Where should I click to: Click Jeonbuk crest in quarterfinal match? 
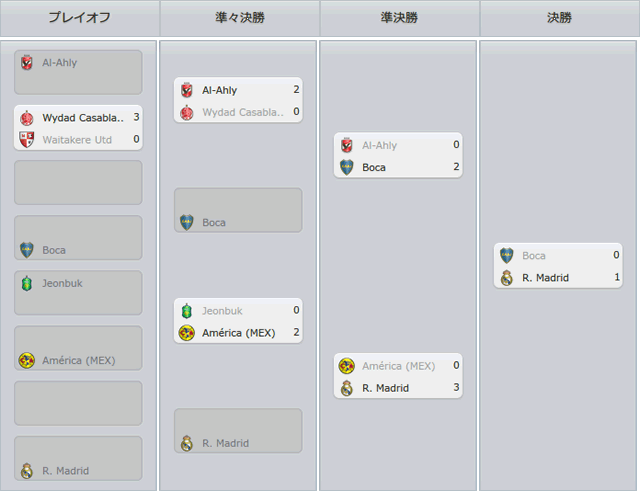187,311
